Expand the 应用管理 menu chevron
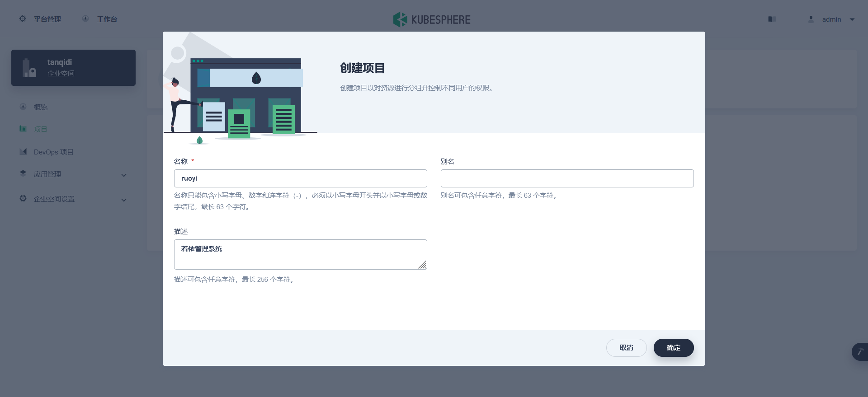868x397 pixels. tap(124, 175)
